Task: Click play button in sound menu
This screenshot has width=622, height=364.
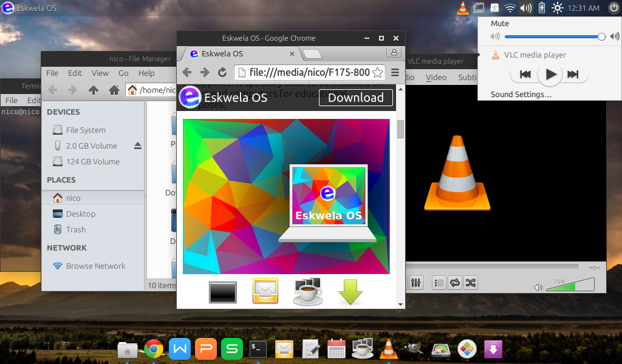Action: 550,74
